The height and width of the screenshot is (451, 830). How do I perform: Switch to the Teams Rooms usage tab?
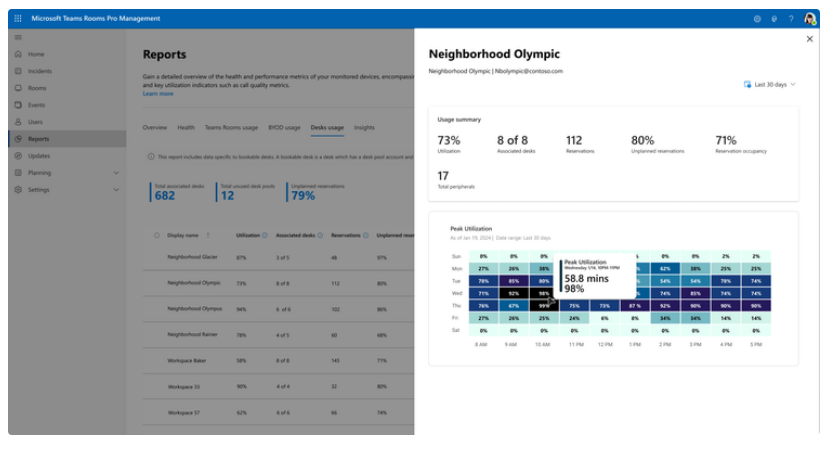tap(231, 128)
